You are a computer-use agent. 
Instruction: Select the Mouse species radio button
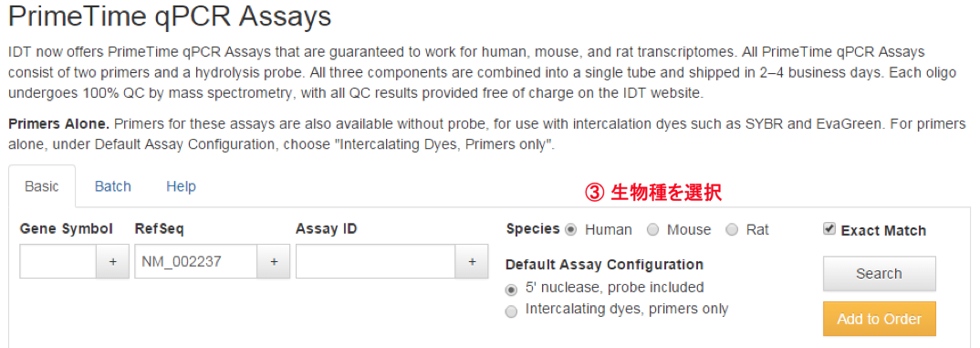pos(652,229)
